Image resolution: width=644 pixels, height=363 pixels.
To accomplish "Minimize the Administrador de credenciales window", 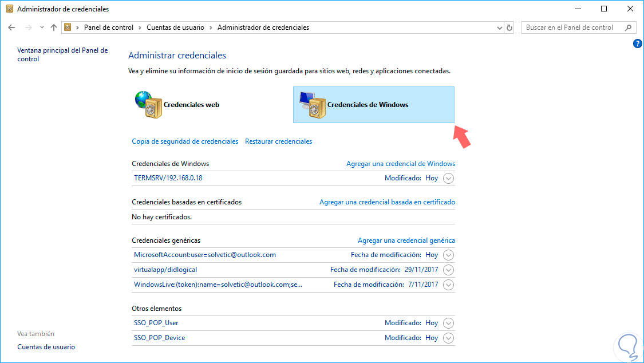I will (578, 9).
